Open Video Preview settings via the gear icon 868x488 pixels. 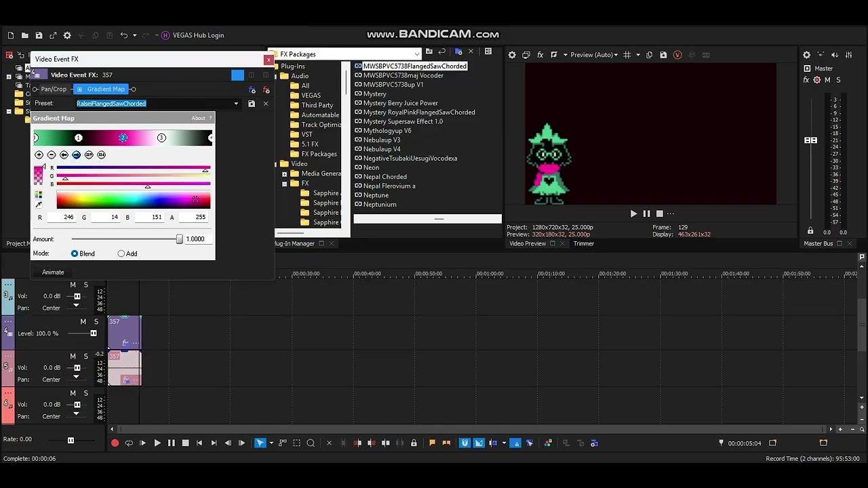[x=512, y=55]
